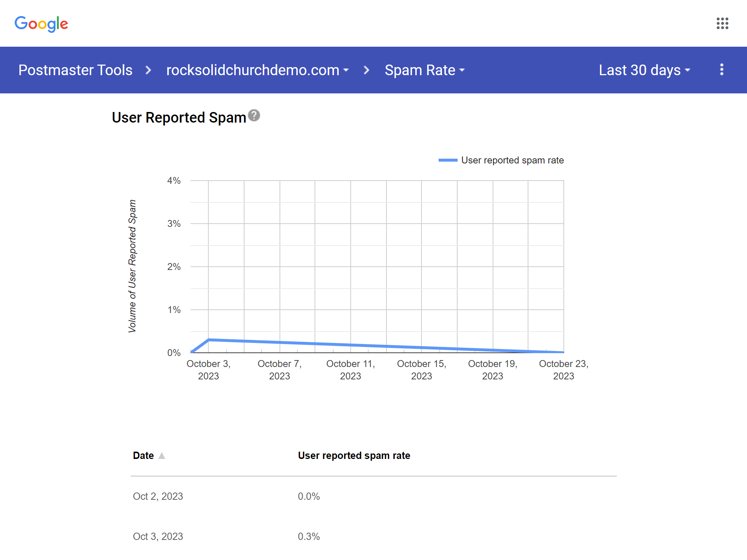The width and height of the screenshot is (747, 560).
Task: Click the October 7, 2023 axis label
Action: click(x=280, y=370)
